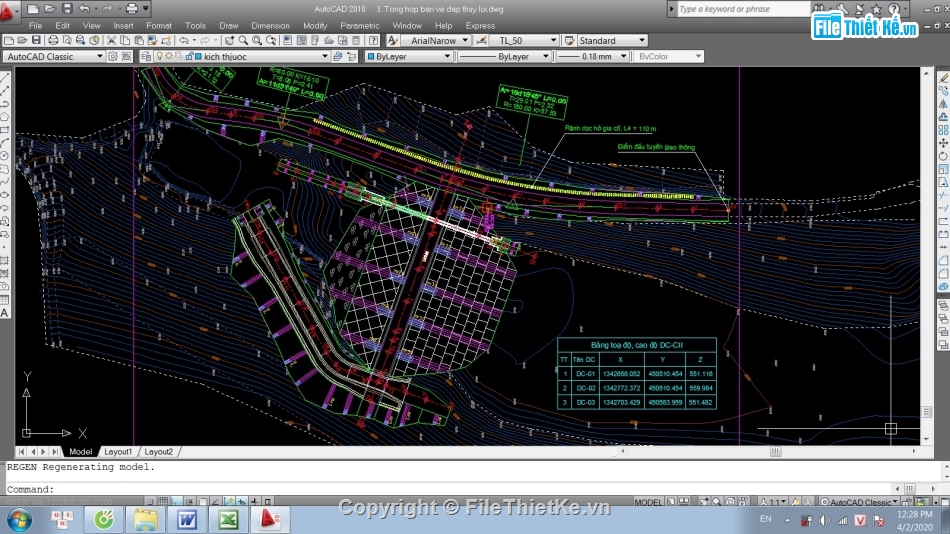Click the Table Style icon beside Standard
The width and height of the screenshot is (950, 534).
pyautogui.click(x=570, y=41)
